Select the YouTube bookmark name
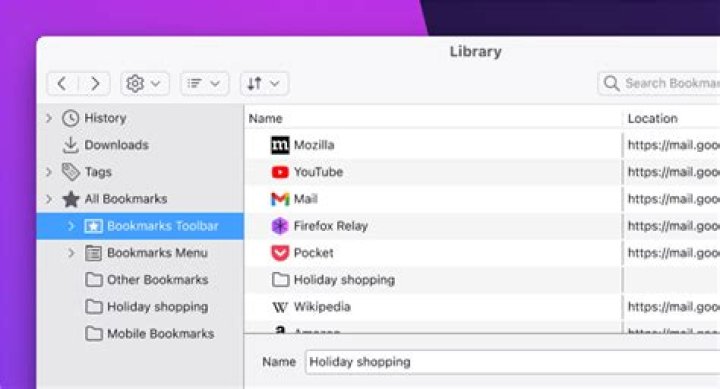The height and width of the screenshot is (389, 720). (318, 172)
